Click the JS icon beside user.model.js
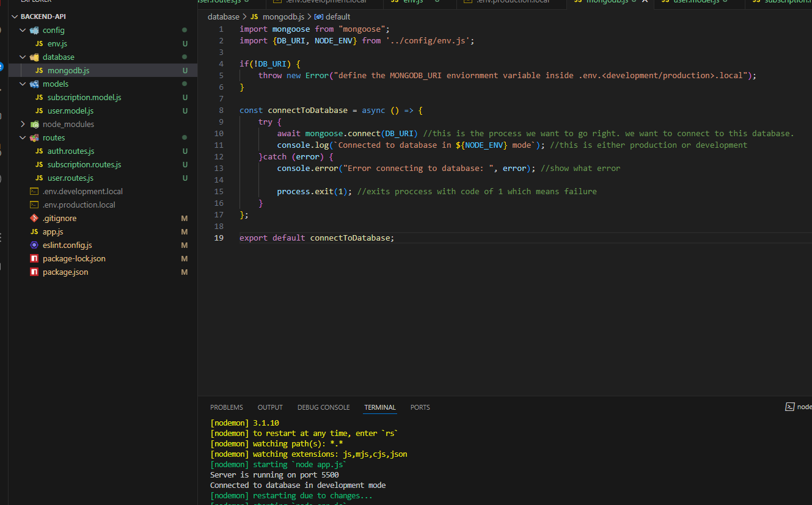Image resolution: width=812 pixels, height=505 pixels. pyautogui.click(x=39, y=111)
